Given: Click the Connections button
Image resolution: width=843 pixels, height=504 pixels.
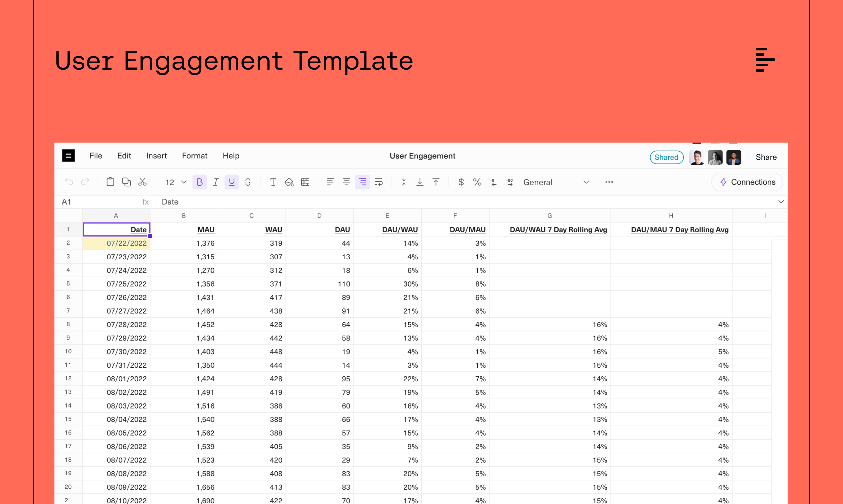Looking at the screenshot, I should pos(747,182).
